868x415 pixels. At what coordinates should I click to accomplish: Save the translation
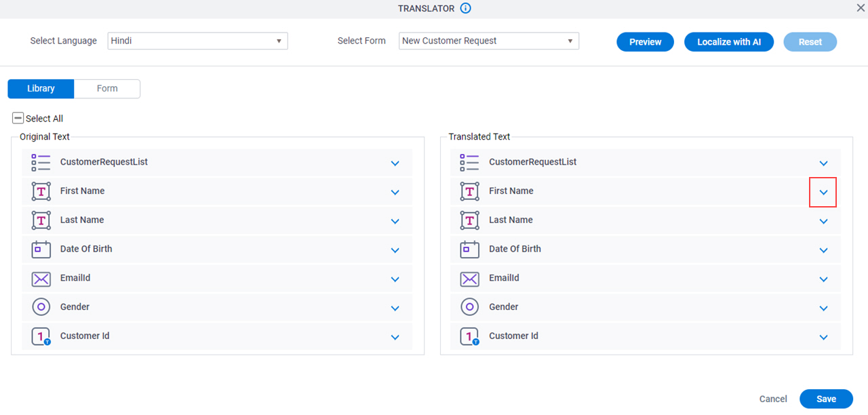[826, 399]
